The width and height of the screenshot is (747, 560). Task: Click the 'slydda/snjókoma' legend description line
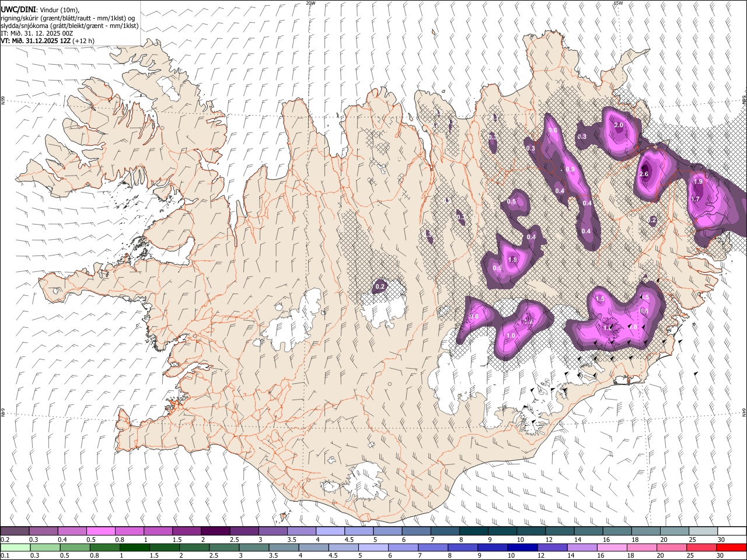coord(69,26)
